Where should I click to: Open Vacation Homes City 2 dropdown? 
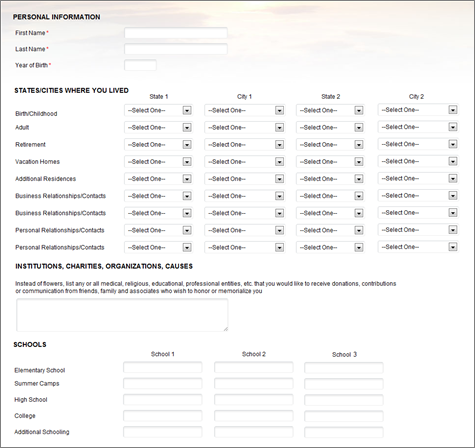pos(418,161)
